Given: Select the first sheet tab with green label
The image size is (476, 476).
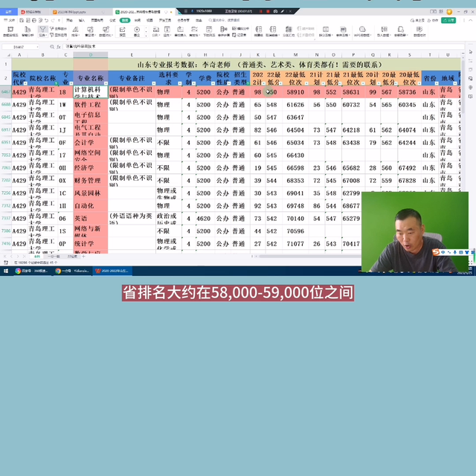Looking at the screenshot, I should tap(36, 257).
